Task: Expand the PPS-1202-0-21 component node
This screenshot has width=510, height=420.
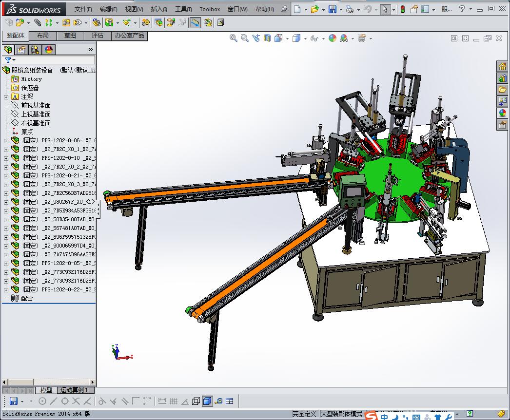Action: pyautogui.click(x=6, y=176)
